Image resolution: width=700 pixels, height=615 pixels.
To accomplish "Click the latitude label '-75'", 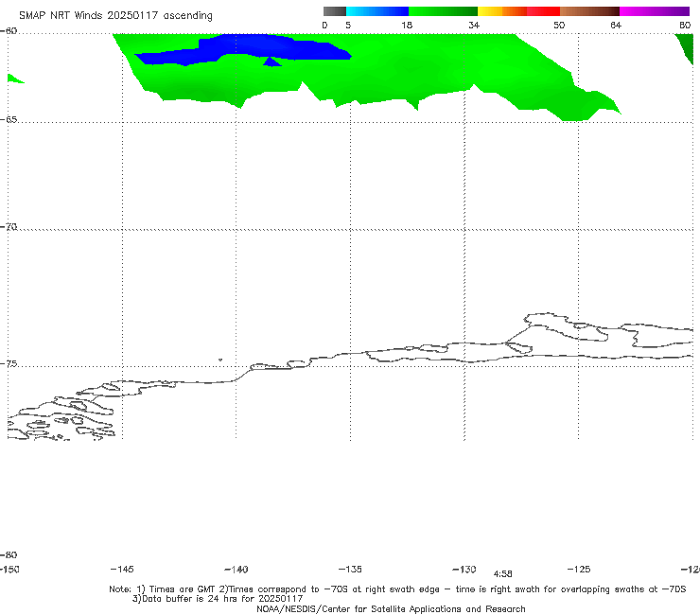I will point(9,364).
